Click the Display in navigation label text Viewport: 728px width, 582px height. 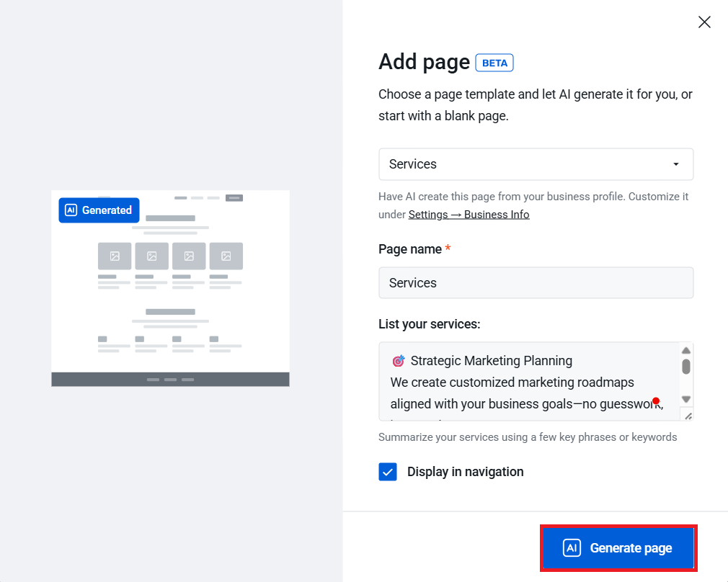coord(465,472)
